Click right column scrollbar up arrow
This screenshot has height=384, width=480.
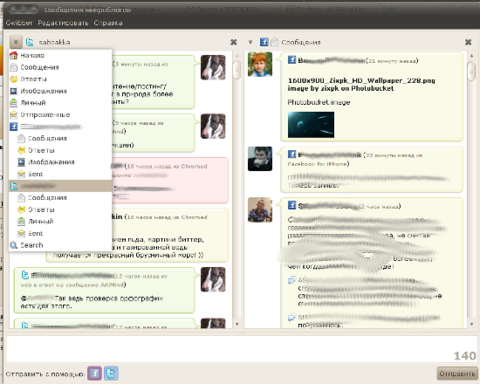point(471,56)
